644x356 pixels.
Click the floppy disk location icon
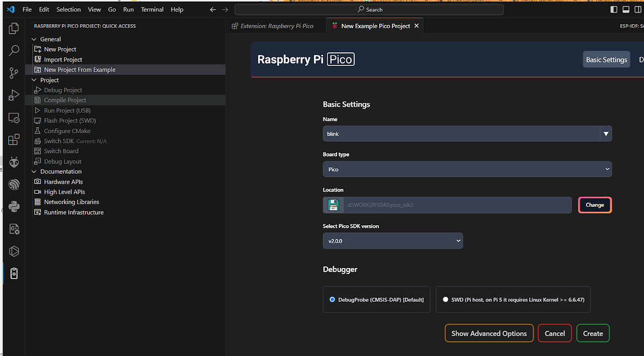coord(333,205)
